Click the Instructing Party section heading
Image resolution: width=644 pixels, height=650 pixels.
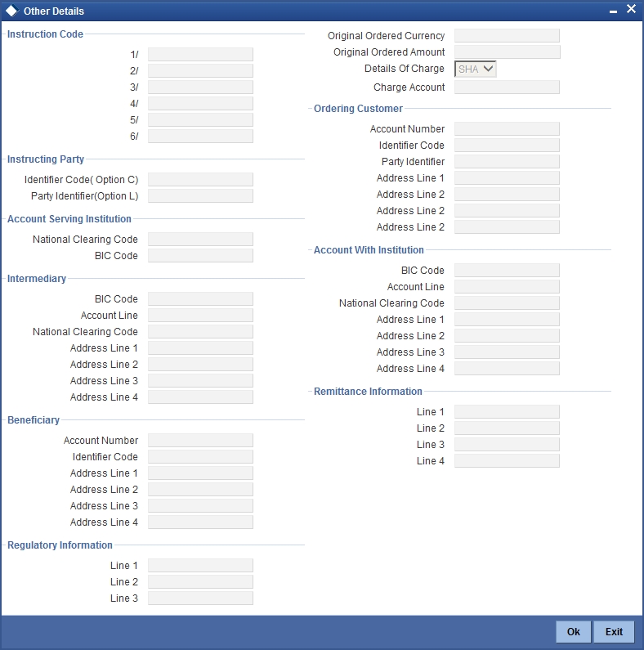pyautogui.click(x=46, y=159)
